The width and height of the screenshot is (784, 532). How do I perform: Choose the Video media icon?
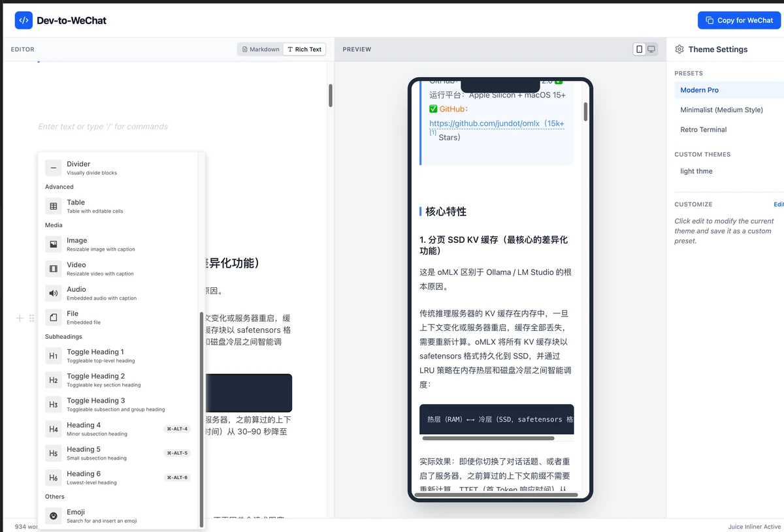(54, 268)
